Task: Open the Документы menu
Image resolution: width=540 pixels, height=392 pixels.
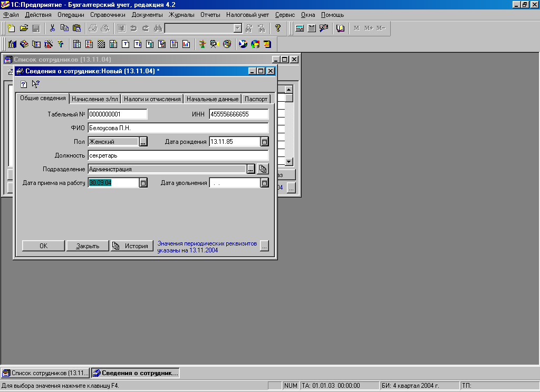Action: click(147, 15)
